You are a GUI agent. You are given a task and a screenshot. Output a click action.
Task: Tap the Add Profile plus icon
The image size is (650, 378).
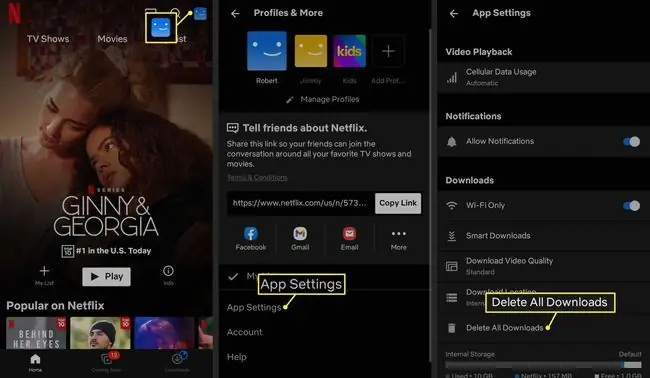click(388, 51)
